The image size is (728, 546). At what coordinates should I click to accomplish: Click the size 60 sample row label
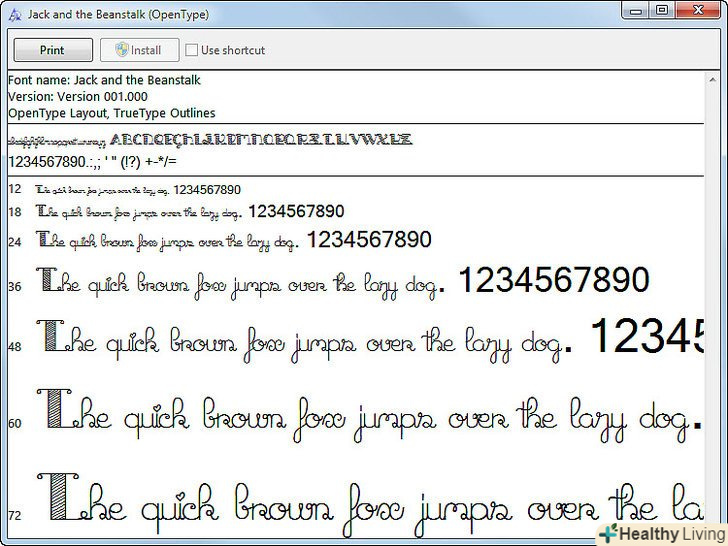(x=15, y=423)
